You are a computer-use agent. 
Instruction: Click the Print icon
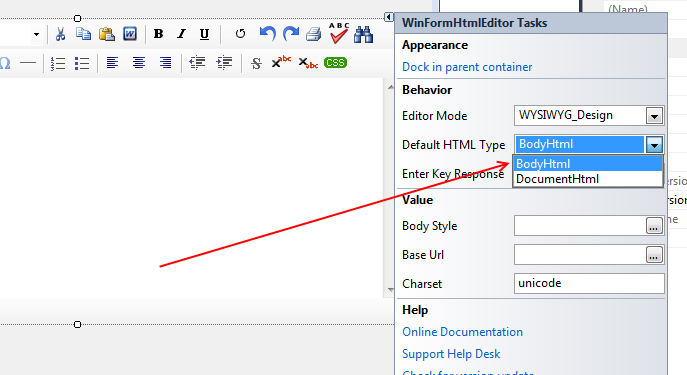[x=314, y=34]
